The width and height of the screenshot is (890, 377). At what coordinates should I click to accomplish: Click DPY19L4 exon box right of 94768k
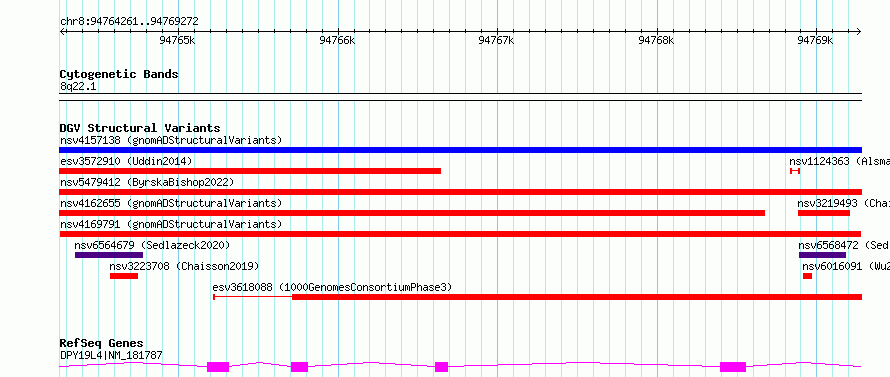click(x=733, y=367)
